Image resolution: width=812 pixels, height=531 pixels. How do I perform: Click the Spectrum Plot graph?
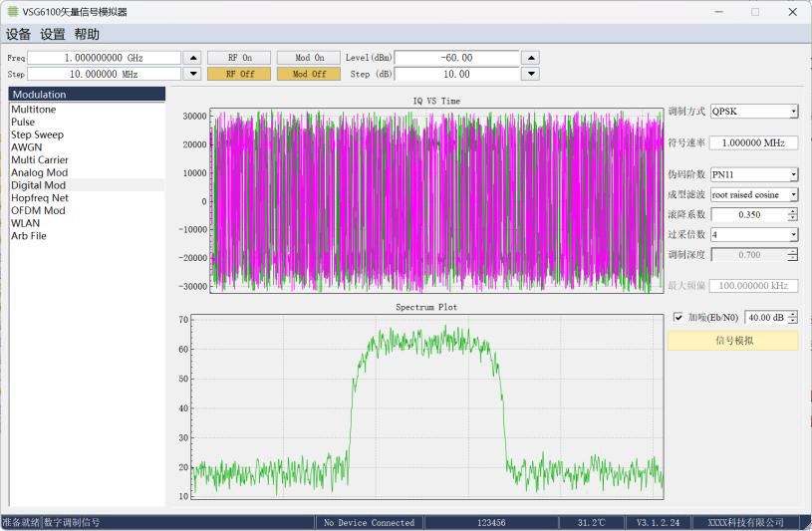(x=427, y=406)
